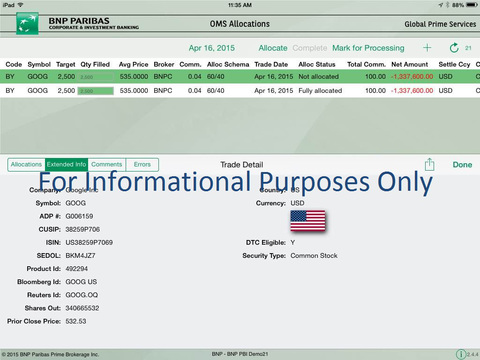
Task: Open the Apr 16, 2015 date picker
Action: pyautogui.click(x=212, y=48)
